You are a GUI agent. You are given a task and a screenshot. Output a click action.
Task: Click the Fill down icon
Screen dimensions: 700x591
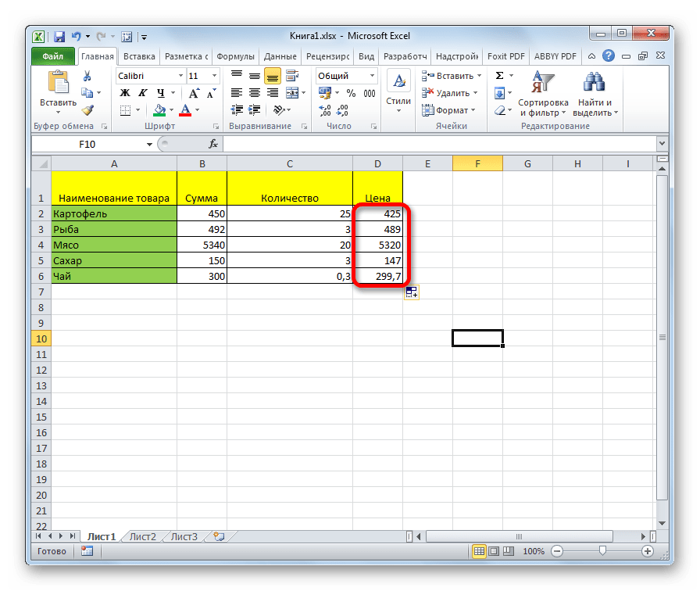tap(499, 93)
